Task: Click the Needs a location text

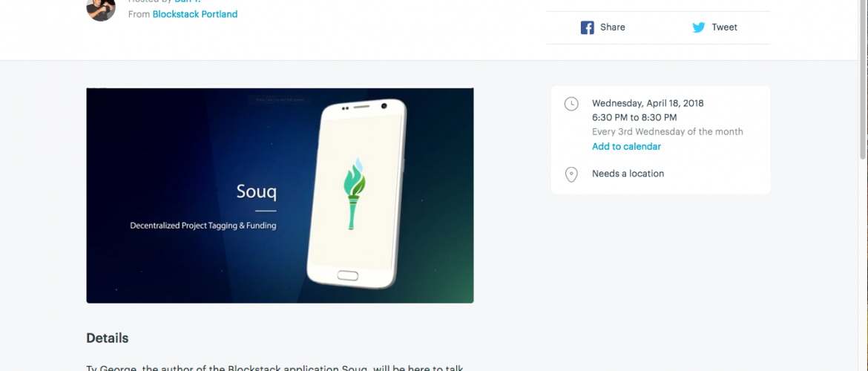Action: coord(628,174)
